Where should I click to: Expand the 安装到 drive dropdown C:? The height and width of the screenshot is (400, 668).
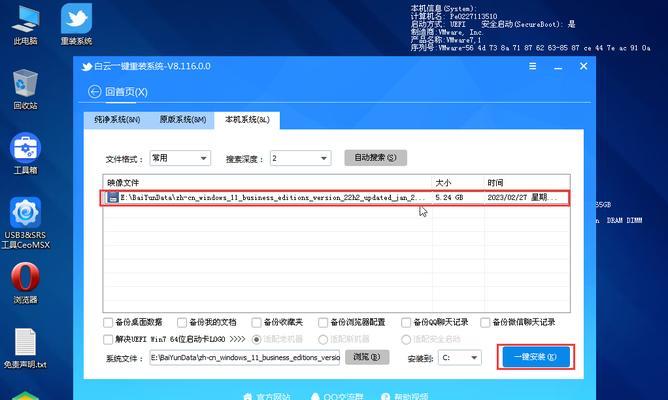point(459,358)
